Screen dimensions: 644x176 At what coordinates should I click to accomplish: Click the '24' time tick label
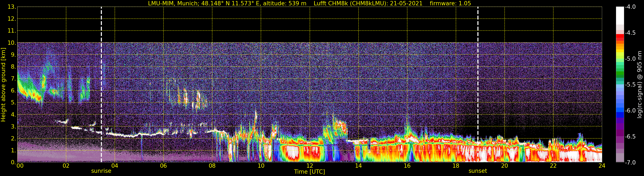pyautogui.click(x=602, y=166)
